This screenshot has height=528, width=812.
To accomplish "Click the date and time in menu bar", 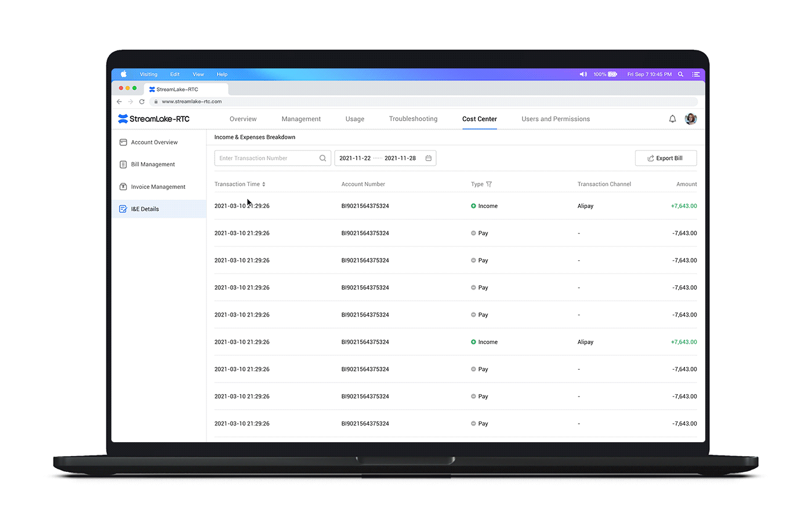I will (x=650, y=74).
